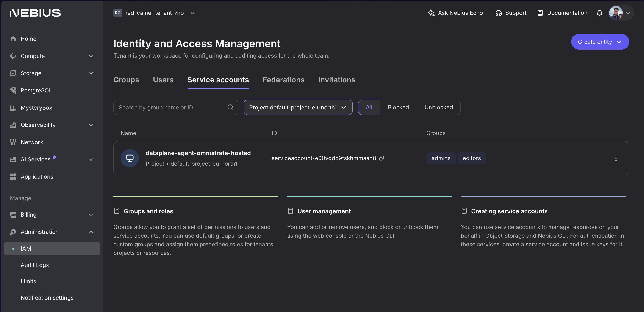Open Audit Logs under Administration
The width and height of the screenshot is (644, 312).
(x=34, y=265)
